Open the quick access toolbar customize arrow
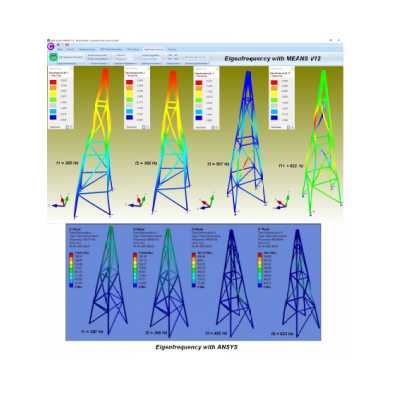 pyautogui.click(x=72, y=44)
